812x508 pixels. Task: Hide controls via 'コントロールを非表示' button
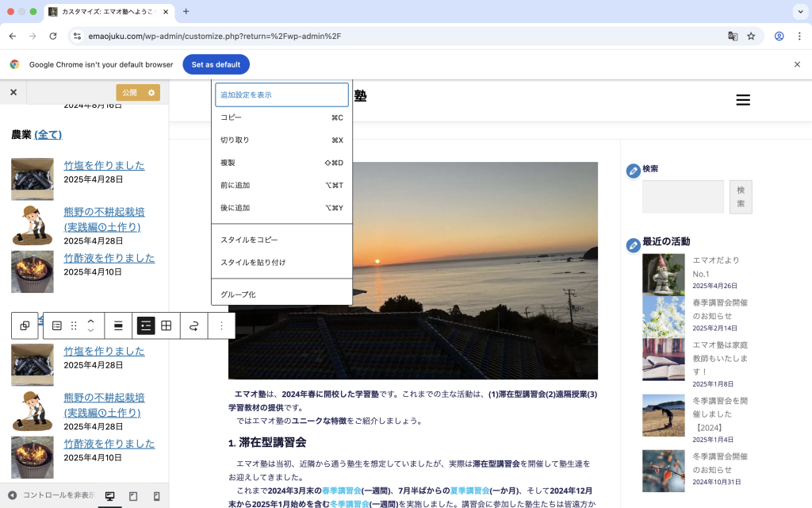(52, 495)
